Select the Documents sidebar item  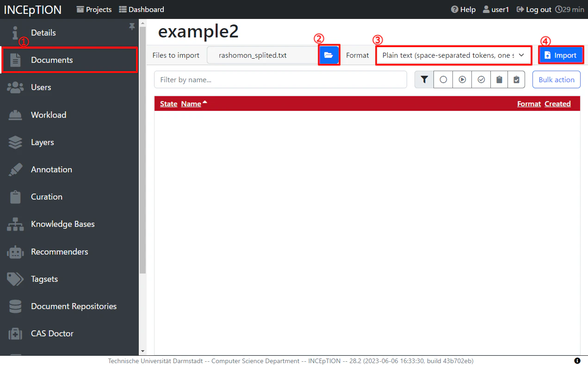(x=69, y=60)
